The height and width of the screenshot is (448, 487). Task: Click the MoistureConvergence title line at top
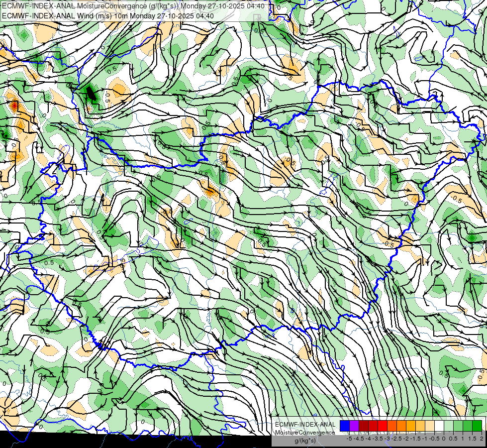pyautogui.click(x=133, y=6)
